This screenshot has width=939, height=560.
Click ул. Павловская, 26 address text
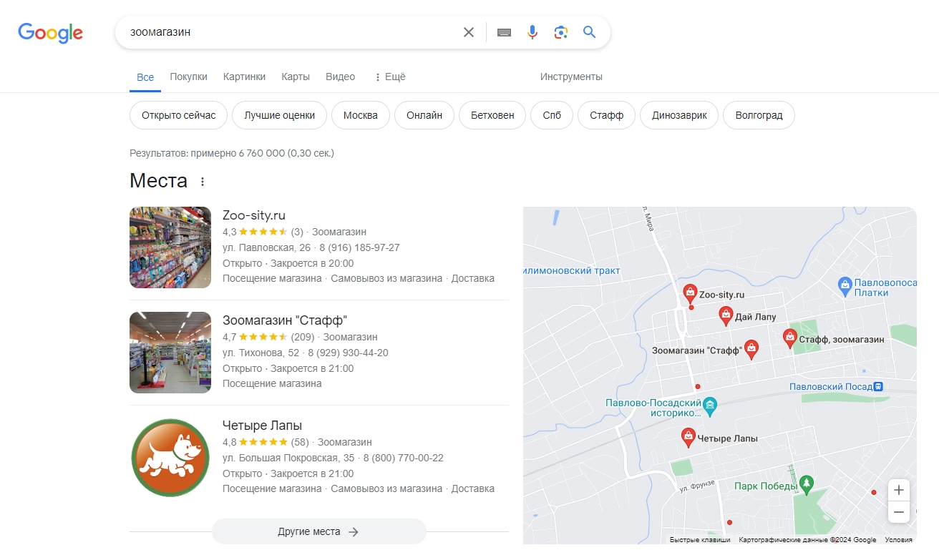tap(267, 247)
